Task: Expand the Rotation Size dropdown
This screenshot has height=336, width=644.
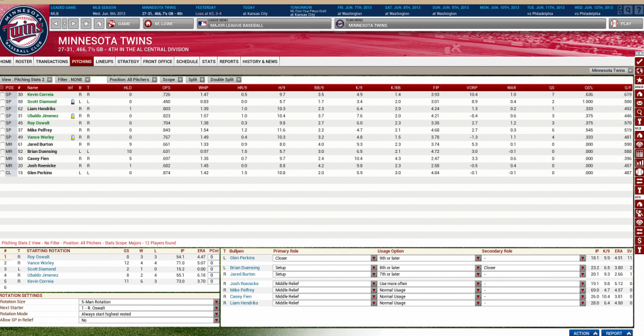Action: click(x=216, y=302)
